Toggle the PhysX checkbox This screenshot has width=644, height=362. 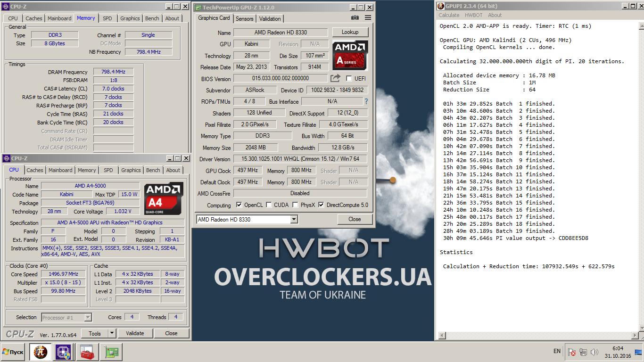pos(295,205)
